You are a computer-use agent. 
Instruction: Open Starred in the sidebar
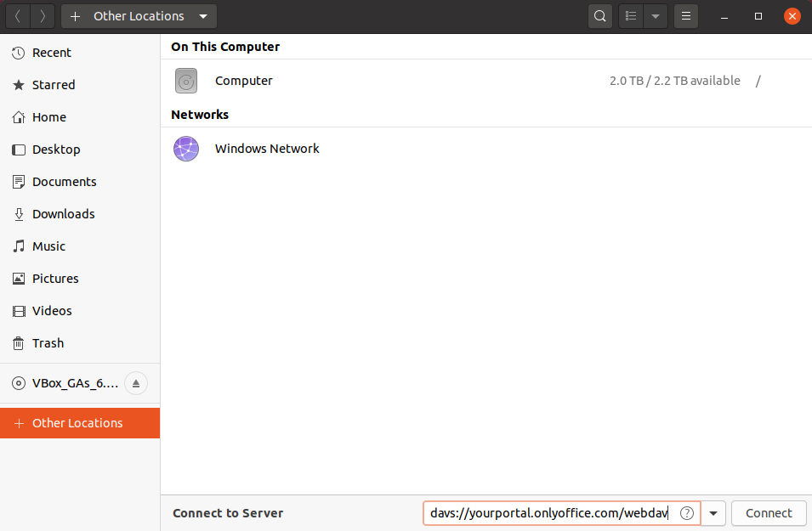point(80,85)
